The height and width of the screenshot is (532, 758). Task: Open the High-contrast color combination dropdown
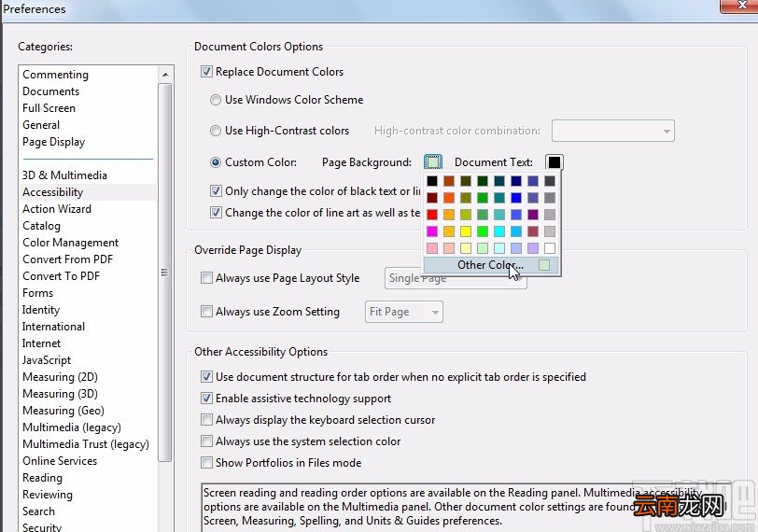coord(613,131)
